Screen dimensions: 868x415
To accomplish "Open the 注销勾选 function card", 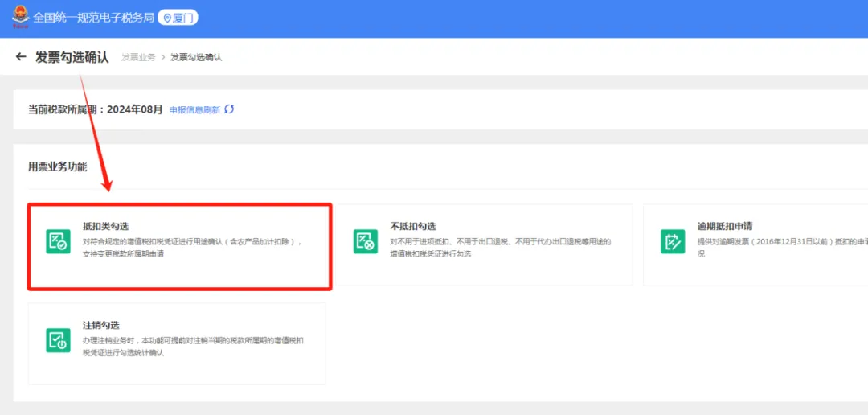I will [177, 343].
